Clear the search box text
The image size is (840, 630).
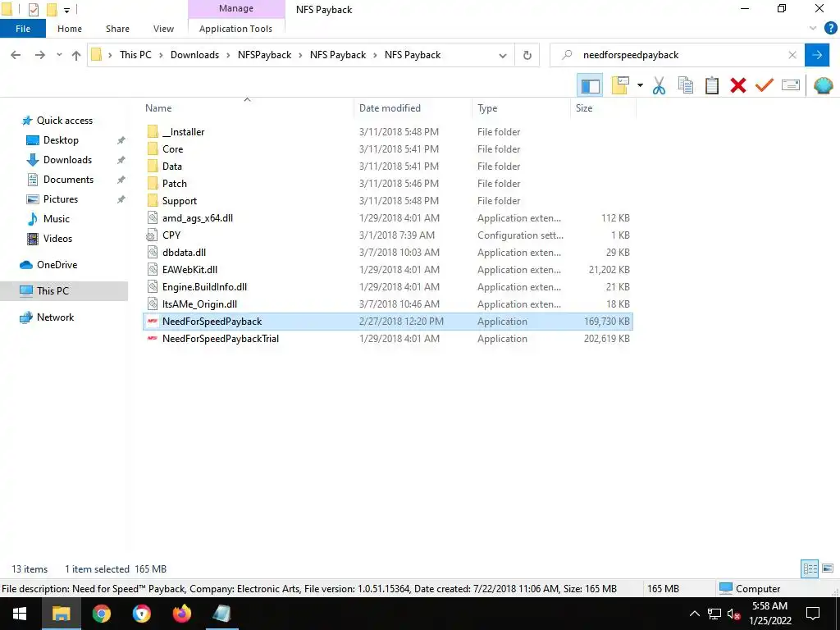tap(792, 55)
